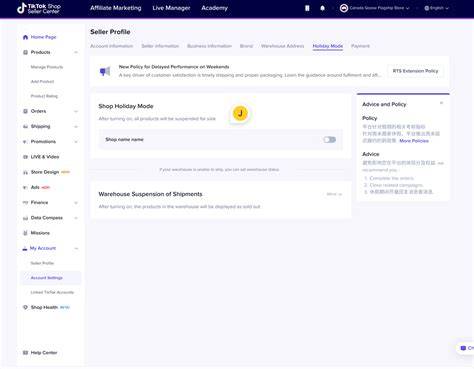Click the LIVE & Video icon
The image size is (474, 369).
(x=25, y=157)
